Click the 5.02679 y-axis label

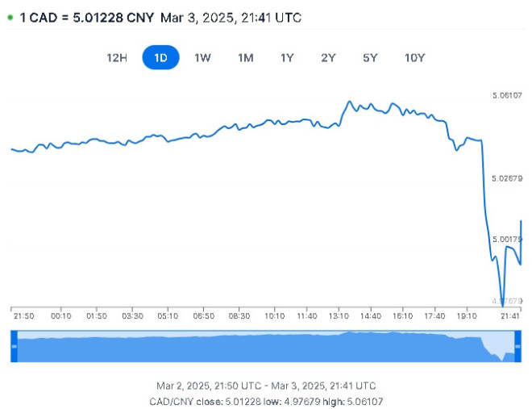[x=507, y=178]
